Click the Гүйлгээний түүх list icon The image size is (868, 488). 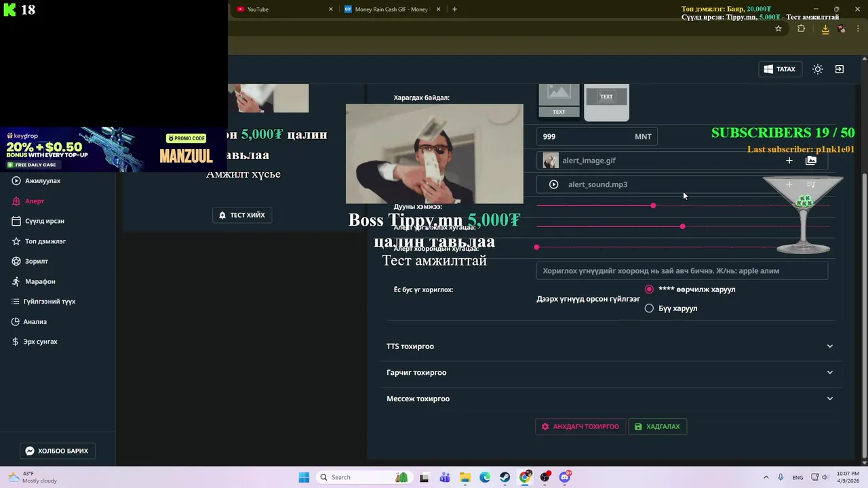tap(16, 301)
